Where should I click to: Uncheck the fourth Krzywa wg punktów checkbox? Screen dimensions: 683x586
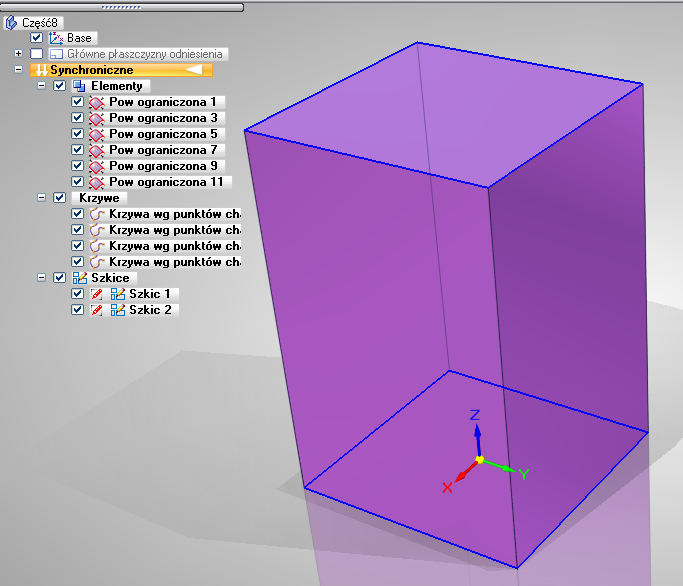tap(78, 261)
